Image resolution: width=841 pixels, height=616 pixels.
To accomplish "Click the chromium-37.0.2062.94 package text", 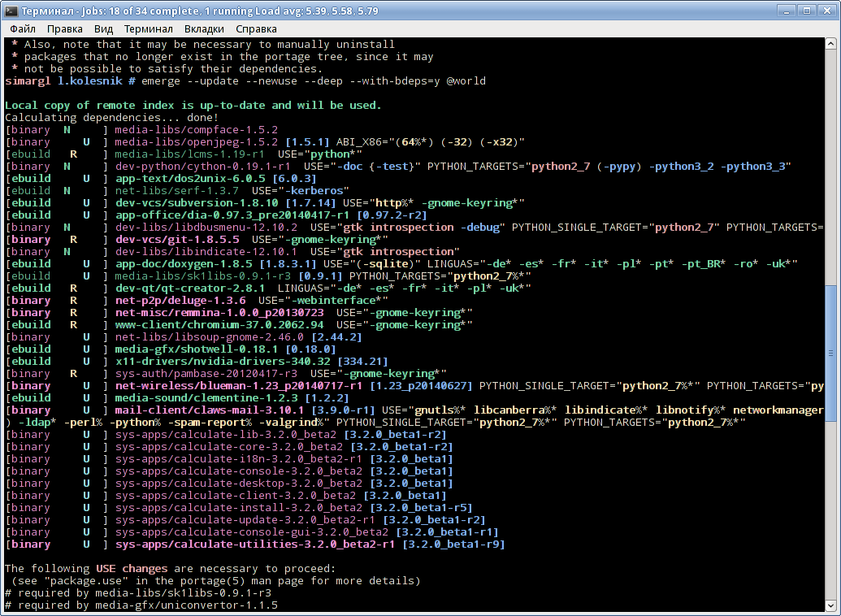I will [x=219, y=324].
